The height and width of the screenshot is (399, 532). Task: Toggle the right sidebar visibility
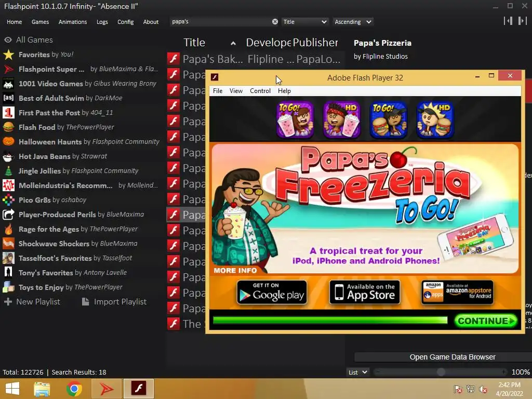tap(522, 21)
